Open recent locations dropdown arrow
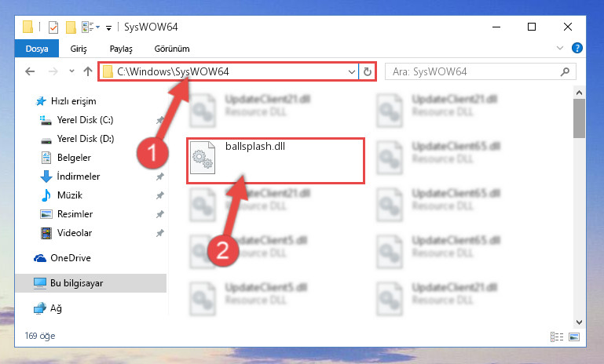604x364 pixels. [x=71, y=71]
